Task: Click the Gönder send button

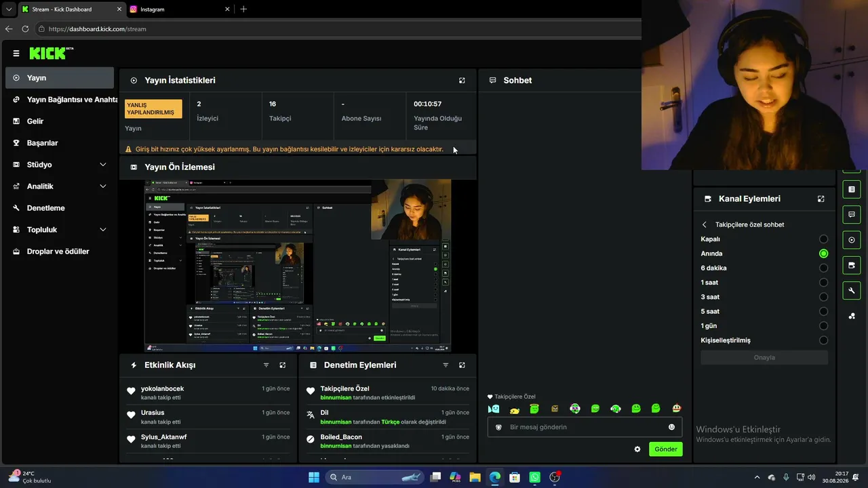Action: (x=665, y=449)
